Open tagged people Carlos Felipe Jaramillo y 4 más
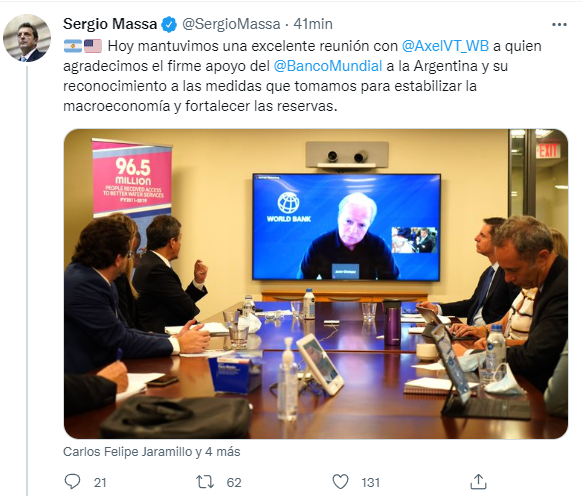Screen dimensions: 582x496 point(151,451)
